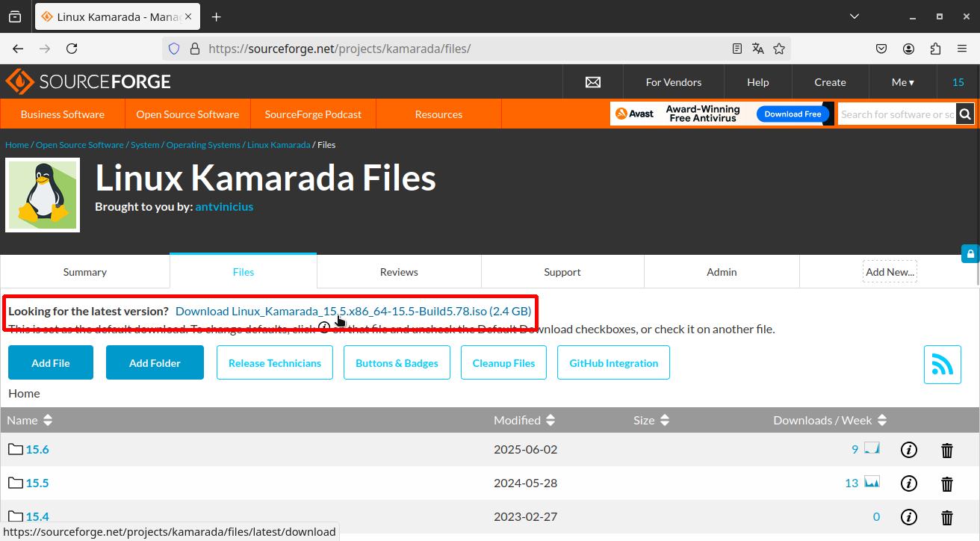The width and height of the screenshot is (980, 541).
Task: Open the Pocket save icon
Action: [x=881, y=49]
